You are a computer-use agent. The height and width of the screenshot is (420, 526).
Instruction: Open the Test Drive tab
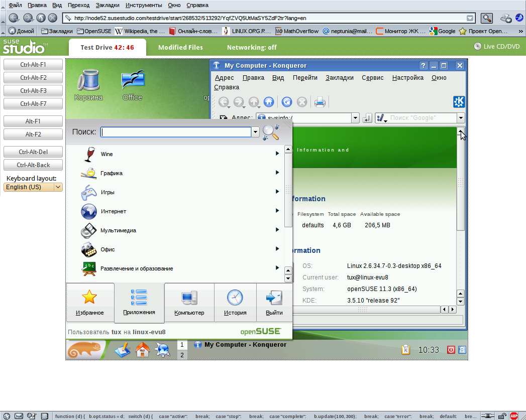click(108, 48)
